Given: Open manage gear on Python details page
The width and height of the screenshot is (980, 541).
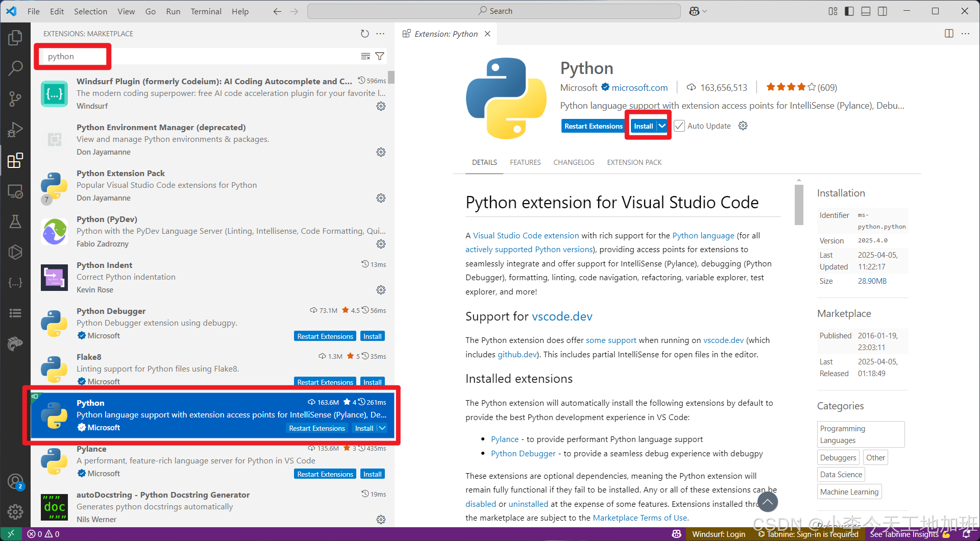Looking at the screenshot, I should (x=743, y=126).
